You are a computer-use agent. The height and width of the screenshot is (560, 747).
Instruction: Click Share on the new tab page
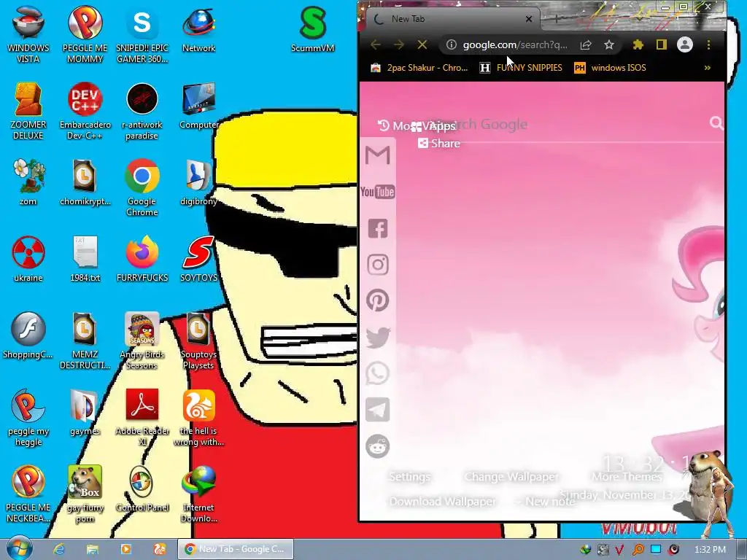pos(439,144)
